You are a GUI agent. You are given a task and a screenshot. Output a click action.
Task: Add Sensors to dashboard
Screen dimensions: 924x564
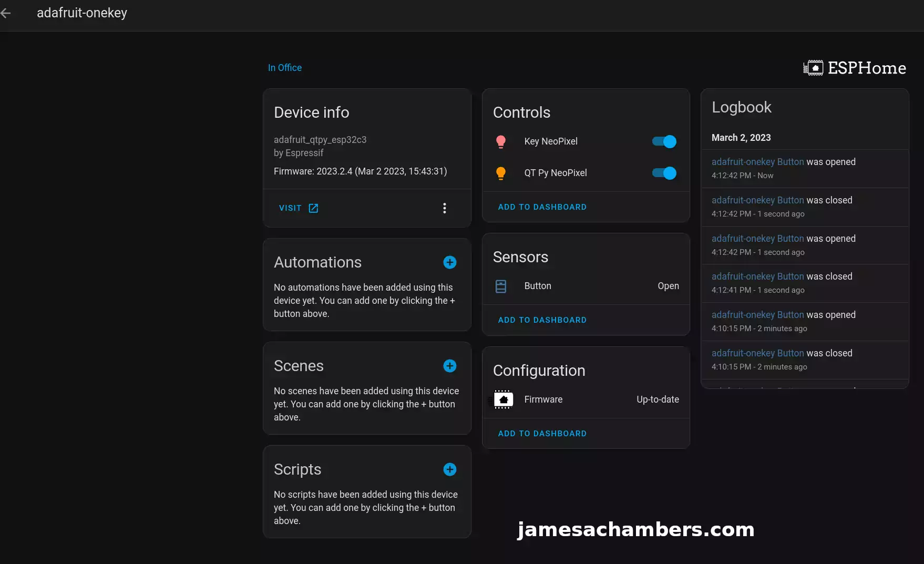(542, 320)
